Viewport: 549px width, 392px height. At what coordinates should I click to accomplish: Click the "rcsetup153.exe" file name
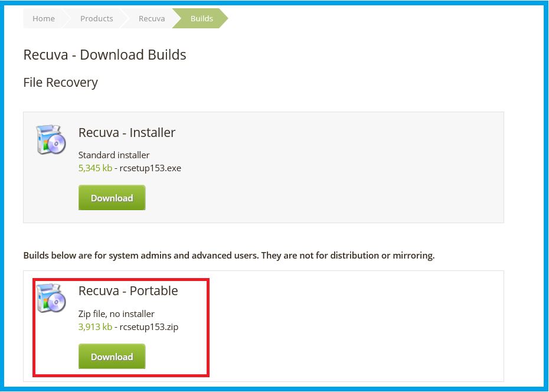(150, 168)
